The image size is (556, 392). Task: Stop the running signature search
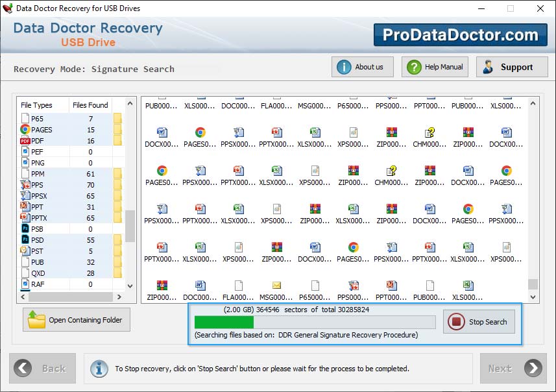[479, 322]
